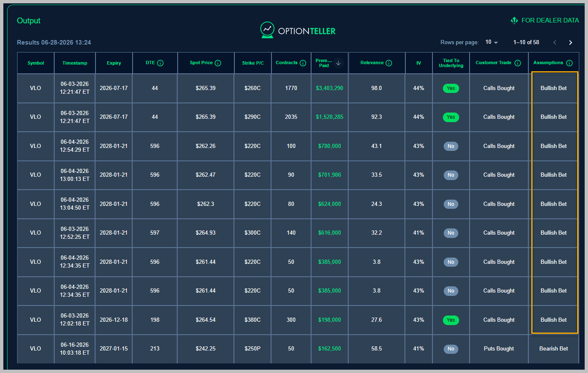Click relevance value 98.0
The width and height of the screenshot is (588, 373).
tap(377, 88)
